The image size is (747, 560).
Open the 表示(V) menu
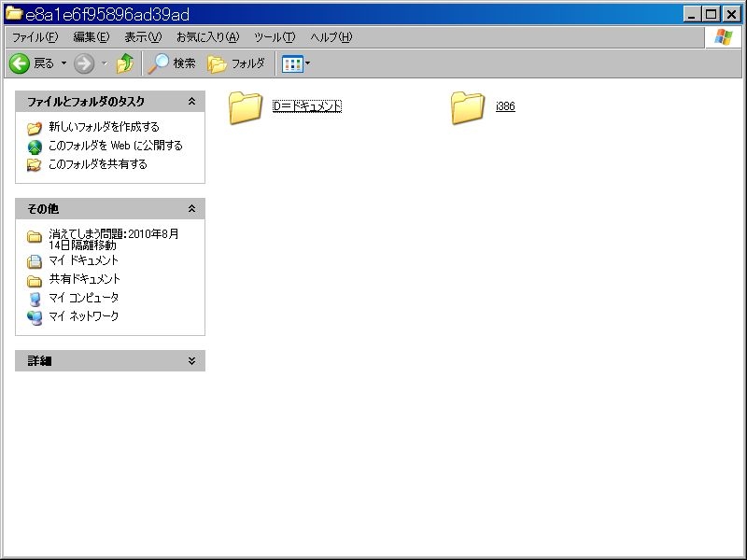point(143,37)
